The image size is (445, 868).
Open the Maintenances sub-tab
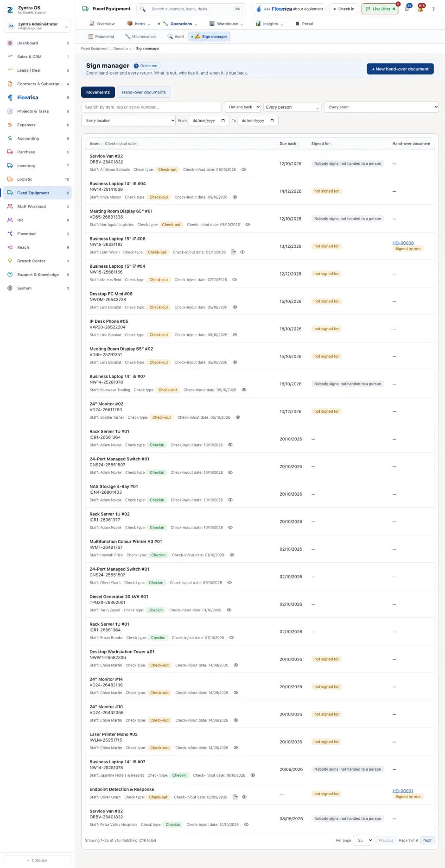(140, 37)
